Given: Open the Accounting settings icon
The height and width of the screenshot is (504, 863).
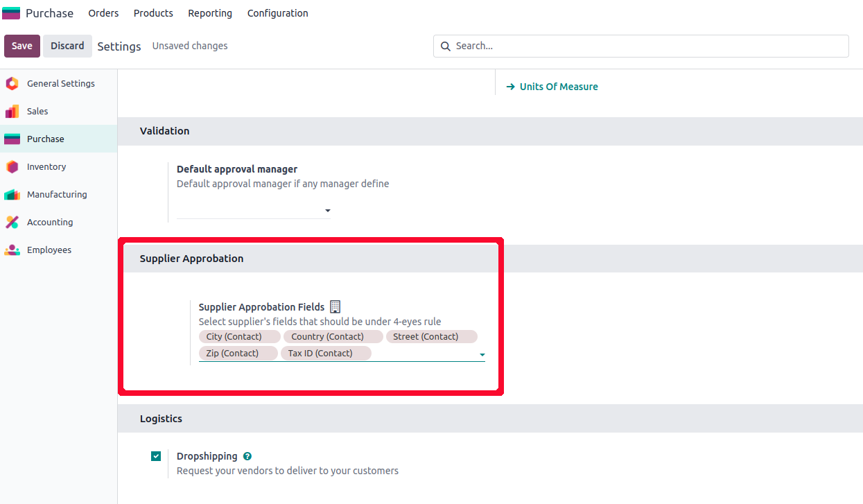Looking at the screenshot, I should [12, 223].
